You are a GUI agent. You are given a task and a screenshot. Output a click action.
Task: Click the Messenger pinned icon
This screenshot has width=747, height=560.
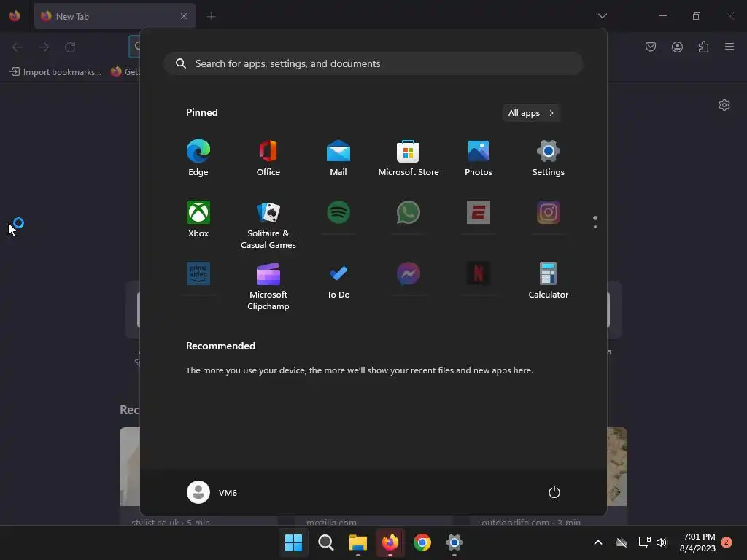409,273
